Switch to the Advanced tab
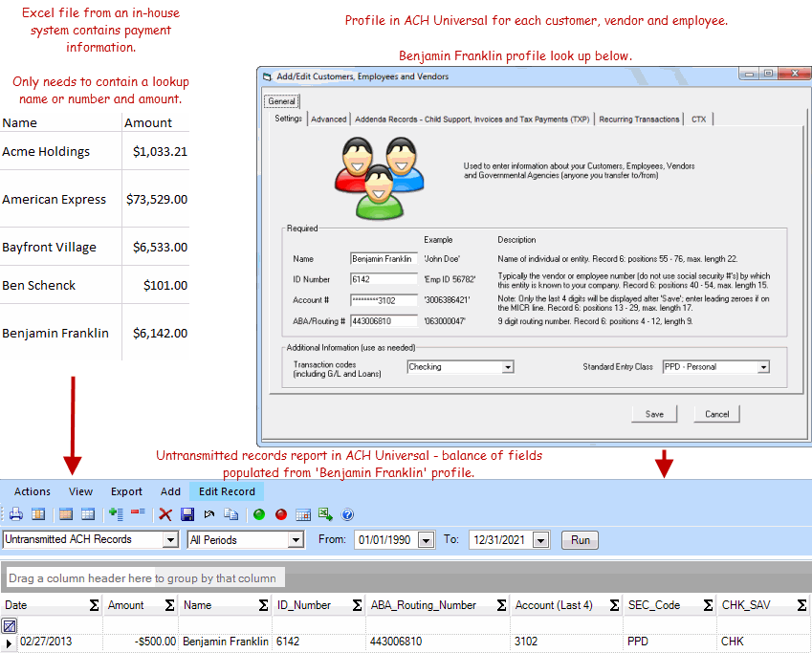 tap(328, 120)
